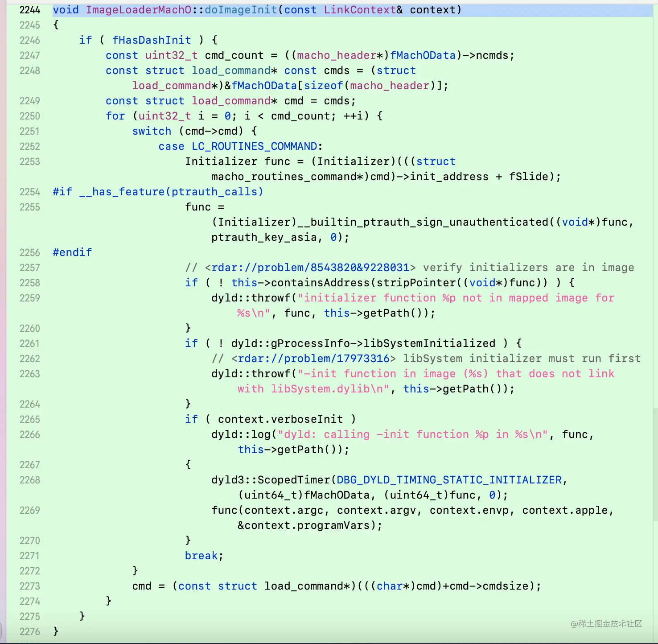Click line number 2248 in the gutter
This screenshot has width=658, height=644.
pyautogui.click(x=30, y=70)
